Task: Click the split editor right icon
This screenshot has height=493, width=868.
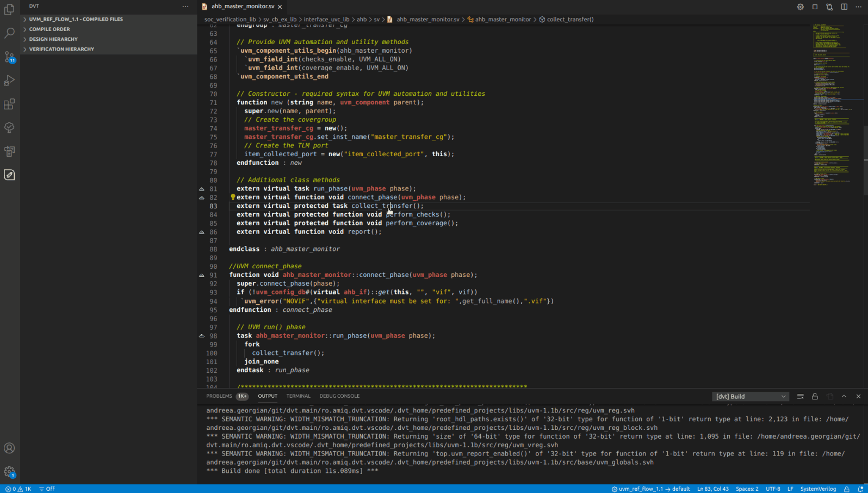Action: [x=844, y=7]
